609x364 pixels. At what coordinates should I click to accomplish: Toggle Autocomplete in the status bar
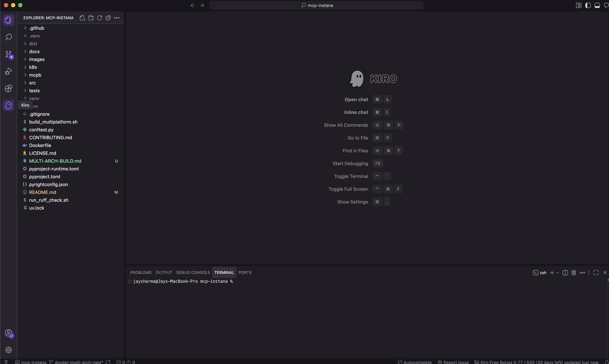click(415, 362)
